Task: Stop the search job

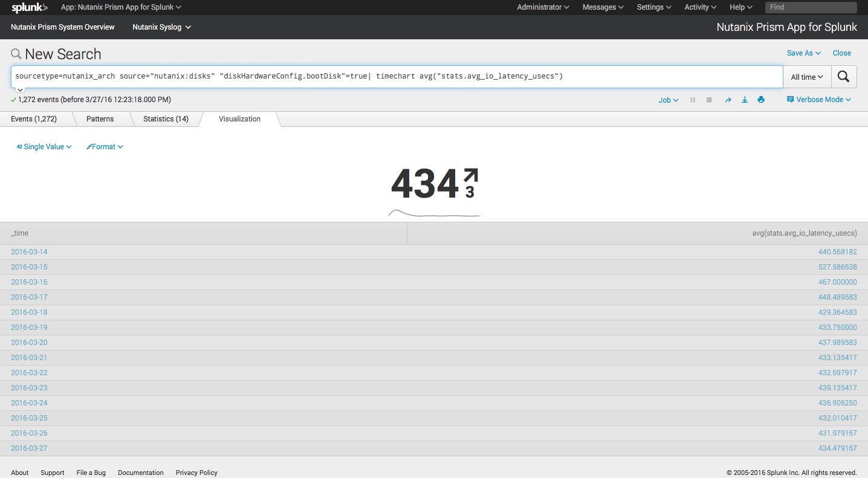Action: (x=709, y=100)
